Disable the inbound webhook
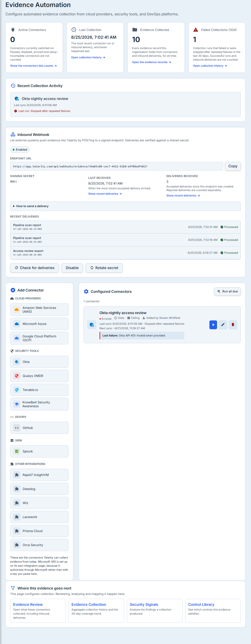 tap(72, 268)
